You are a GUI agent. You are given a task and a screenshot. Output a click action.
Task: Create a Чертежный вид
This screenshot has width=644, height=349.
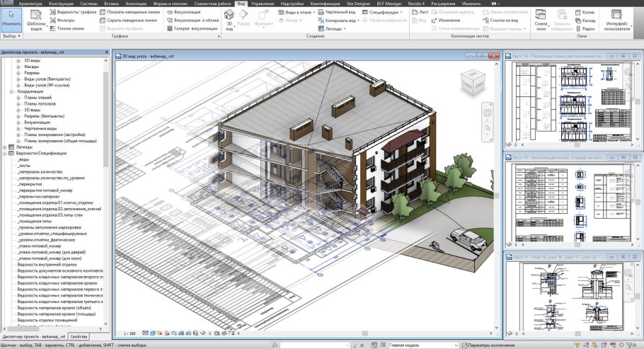coord(337,12)
